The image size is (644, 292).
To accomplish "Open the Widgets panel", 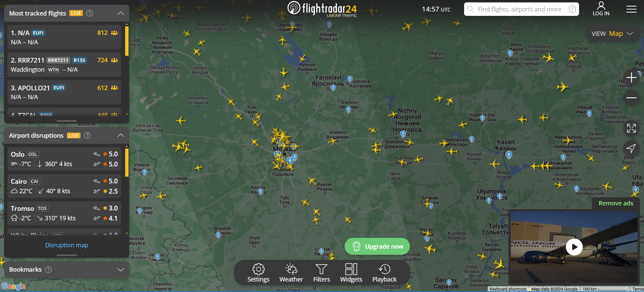I will pyautogui.click(x=351, y=273).
